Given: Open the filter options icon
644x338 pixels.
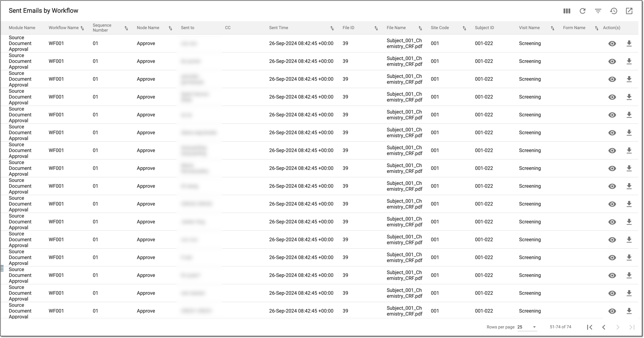Looking at the screenshot, I should tap(598, 11).
